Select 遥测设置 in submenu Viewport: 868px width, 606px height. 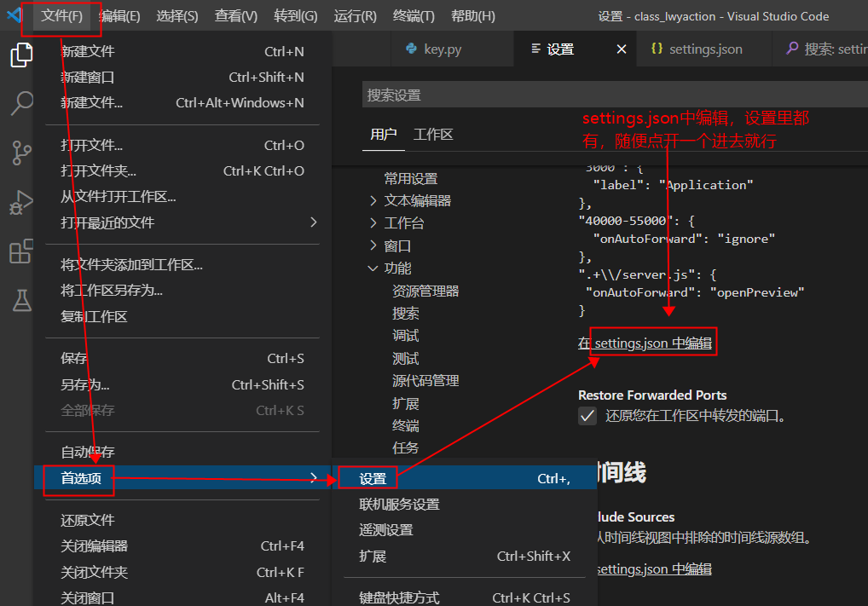click(465, 530)
